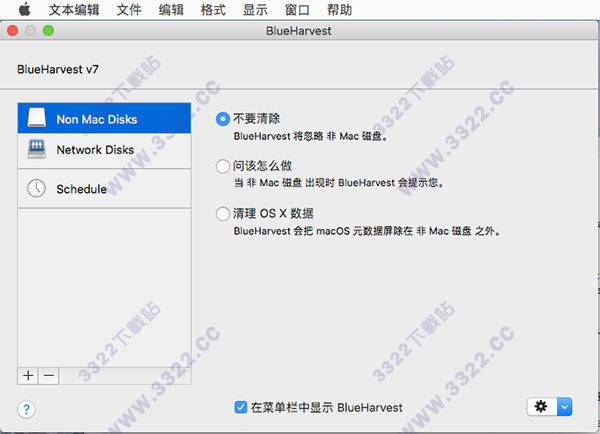Click the gear settings icon
600x434 pixels.
[541, 406]
